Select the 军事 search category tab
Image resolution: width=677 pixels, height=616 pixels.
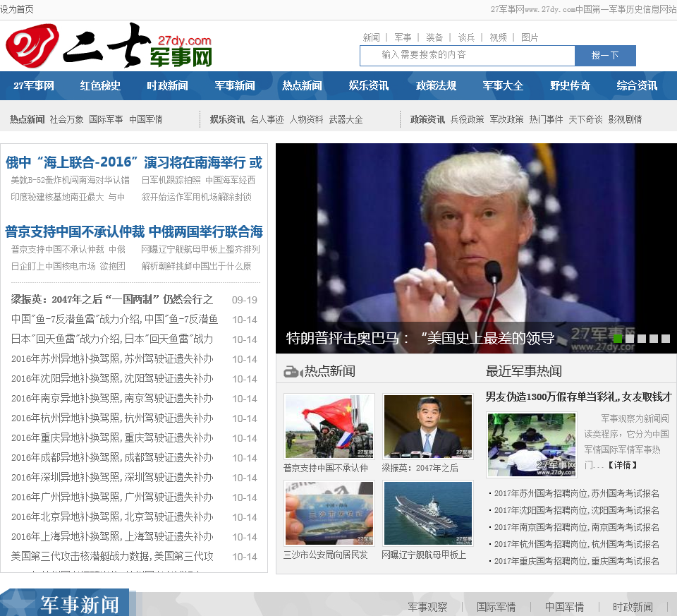tap(403, 37)
